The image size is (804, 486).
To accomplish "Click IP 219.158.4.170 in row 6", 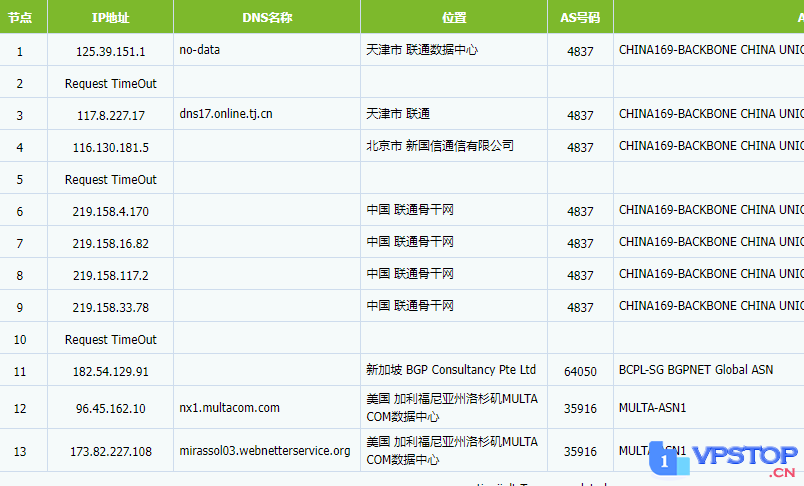I will click(110, 212).
